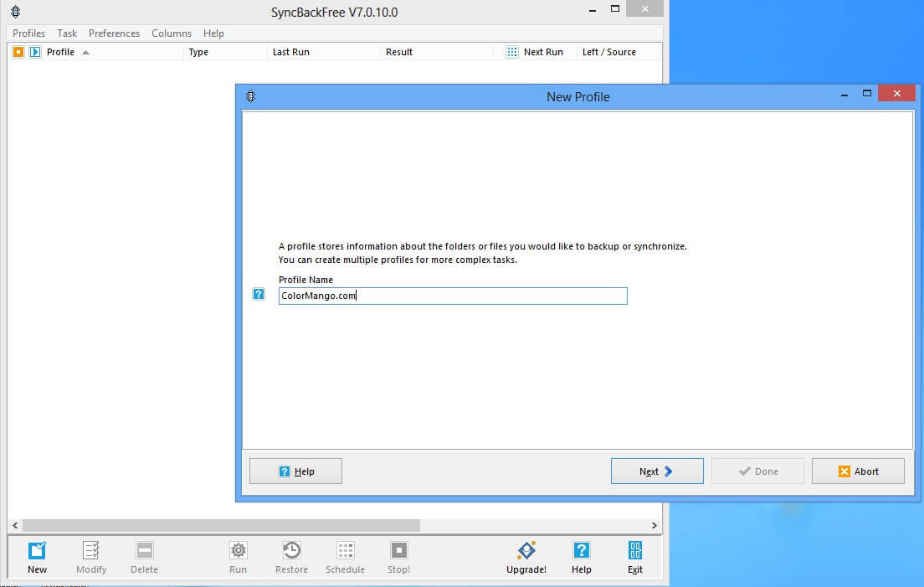Click the blue question mark beside Profile Name
Image resolution: width=924 pixels, height=587 pixels.
tap(259, 294)
